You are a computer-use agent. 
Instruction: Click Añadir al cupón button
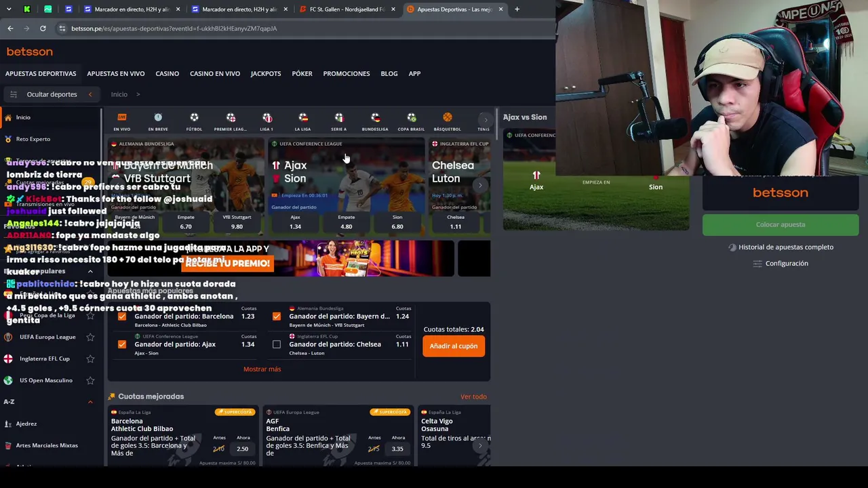tap(454, 346)
